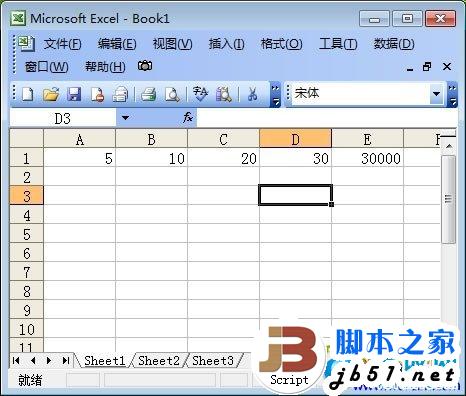Open a file with the Open folder icon
Screen dimensions: 466x396
coord(51,94)
